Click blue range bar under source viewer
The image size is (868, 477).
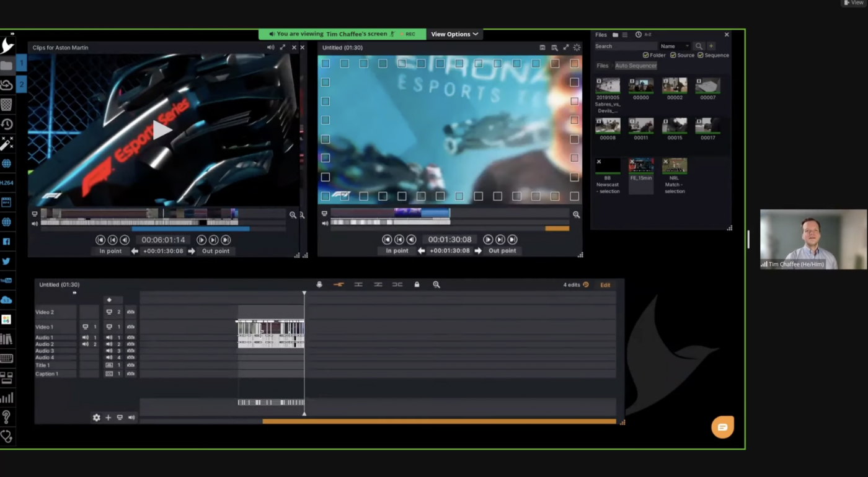[190, 229]
